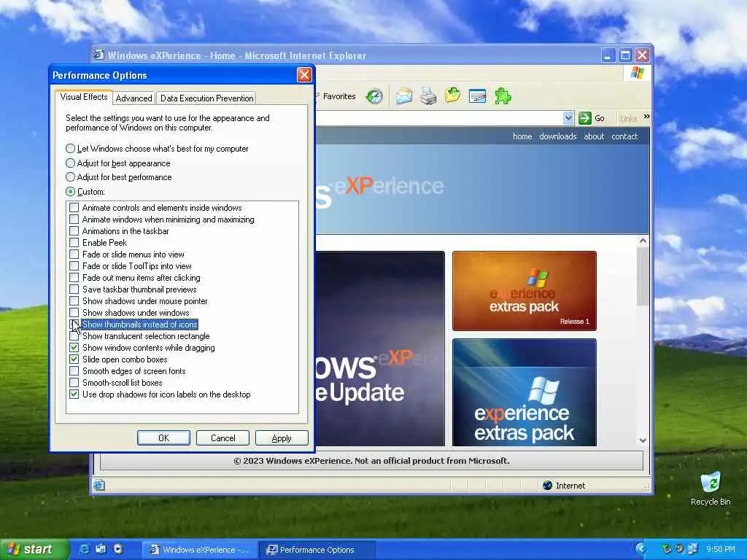Viewport: 747px width, 560px height.
Task: Click the Internet zone globe icon
Action: coord(547,485)
